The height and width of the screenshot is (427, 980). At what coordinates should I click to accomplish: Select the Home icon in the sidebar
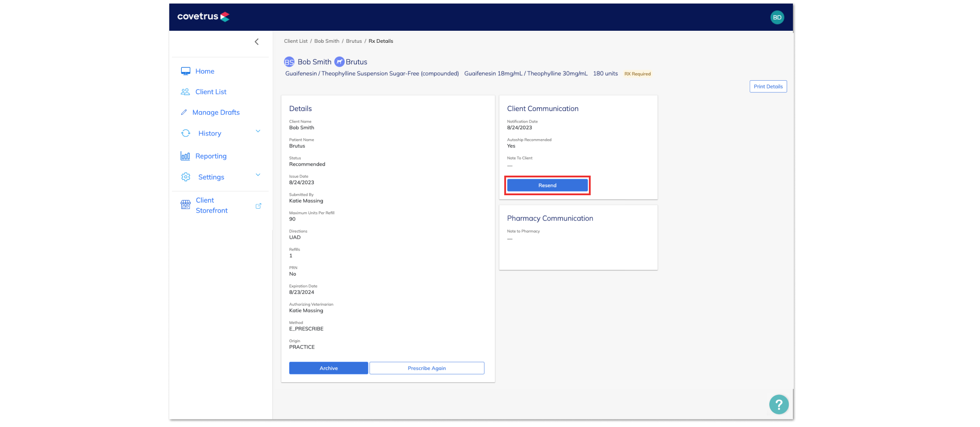coord(185,71)
